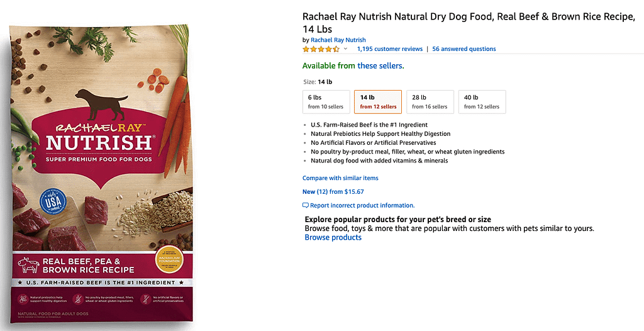
Task: Open the "these sellers" link
Action: tap(380, 65)
